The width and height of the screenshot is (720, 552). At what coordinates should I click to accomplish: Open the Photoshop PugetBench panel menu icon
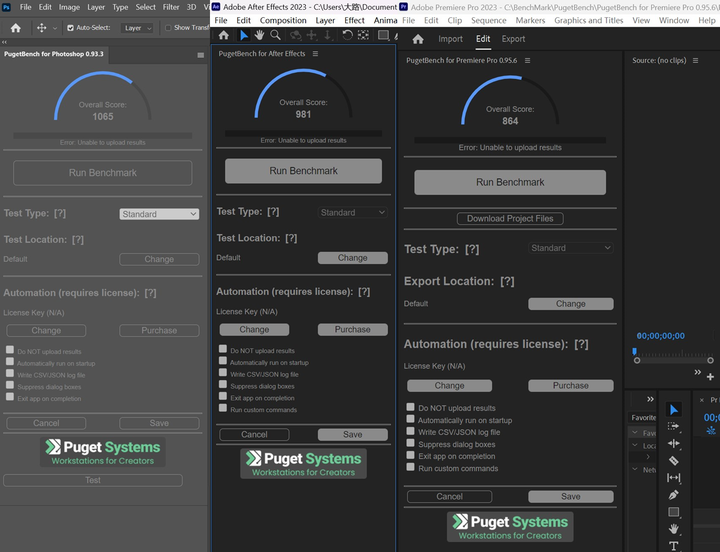pos(201,55)
